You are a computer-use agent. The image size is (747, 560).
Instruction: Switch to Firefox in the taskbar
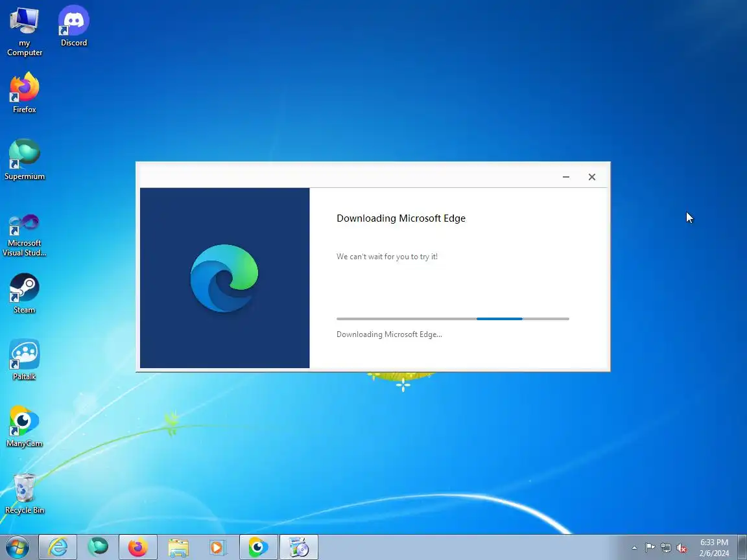137,547
